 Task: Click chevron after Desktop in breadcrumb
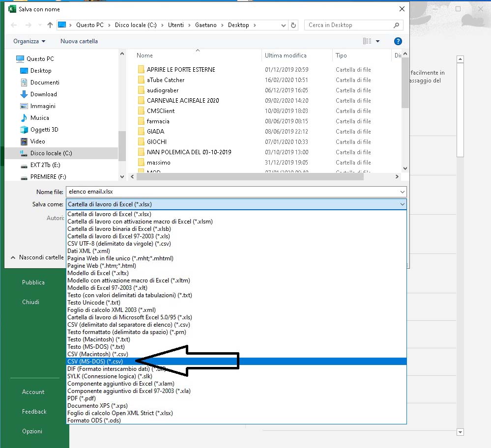255,25
